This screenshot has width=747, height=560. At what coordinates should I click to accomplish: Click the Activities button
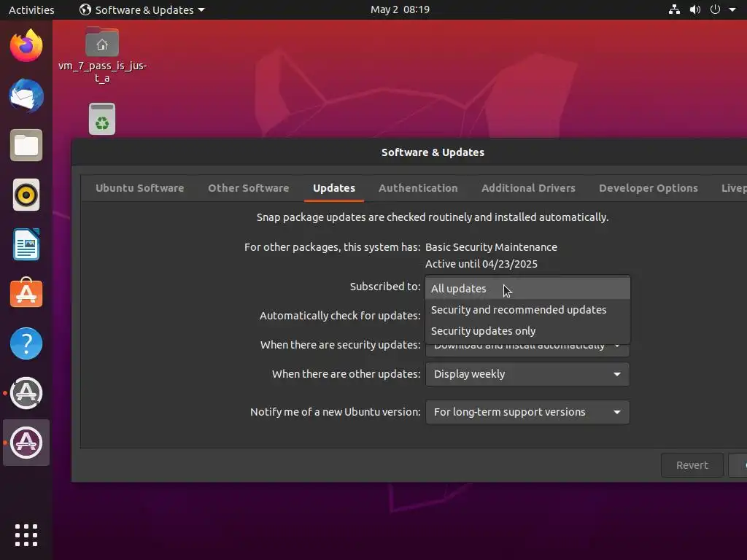[x=31, y=9]
